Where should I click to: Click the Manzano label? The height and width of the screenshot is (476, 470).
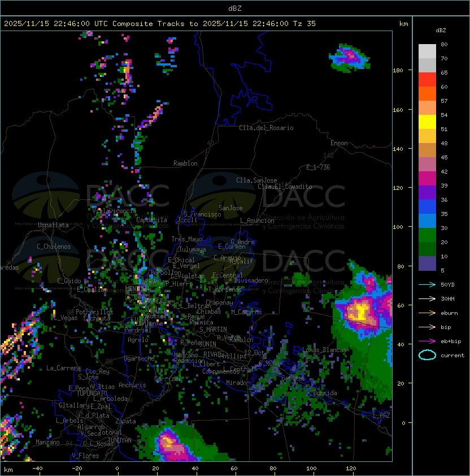(x=47, y=442)
